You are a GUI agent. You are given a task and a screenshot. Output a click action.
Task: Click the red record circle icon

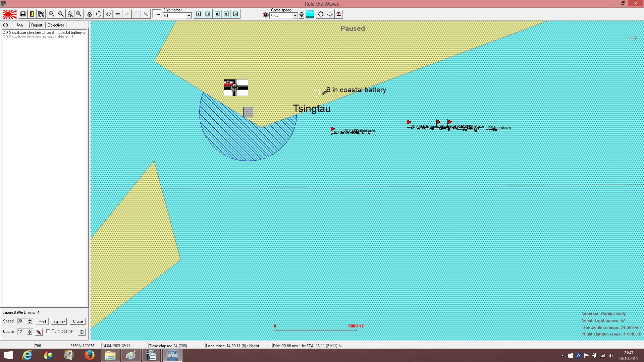click(x=266, y=15)
